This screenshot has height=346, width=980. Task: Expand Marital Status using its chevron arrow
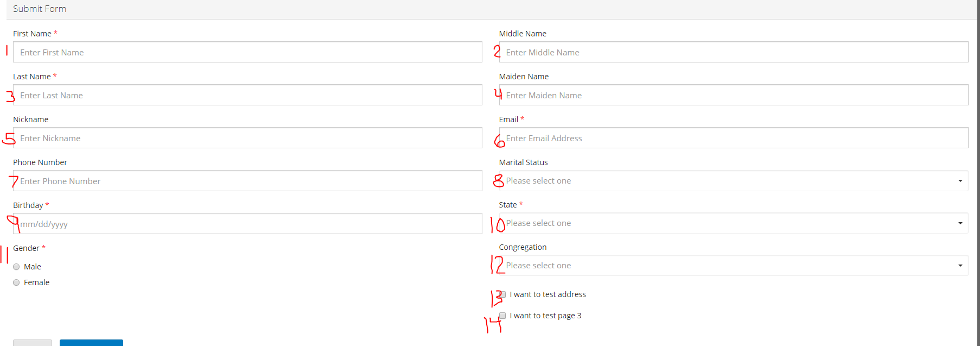(959, 180)
